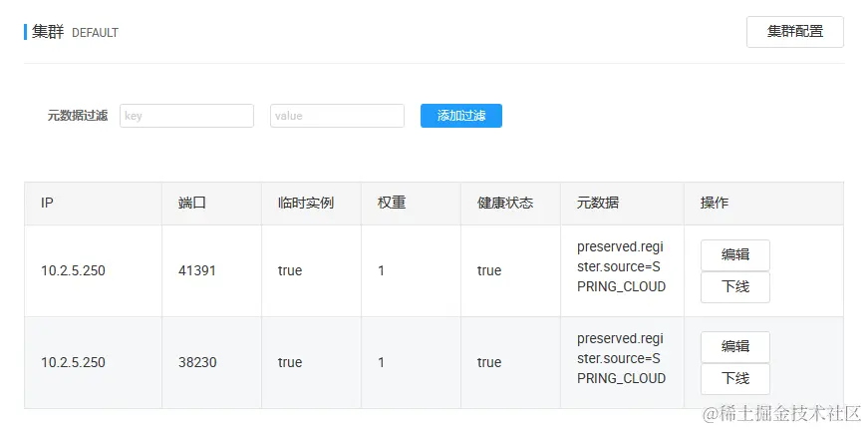Click the 健康状态 true value in the 41391 row
The image size is (868, 430).
[x=489, y=271]
